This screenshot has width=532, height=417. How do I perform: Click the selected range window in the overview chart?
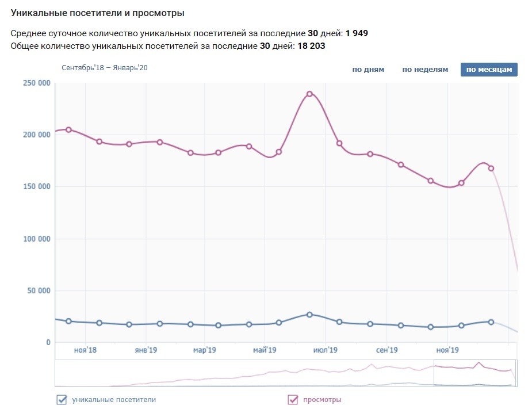(474, 373)
